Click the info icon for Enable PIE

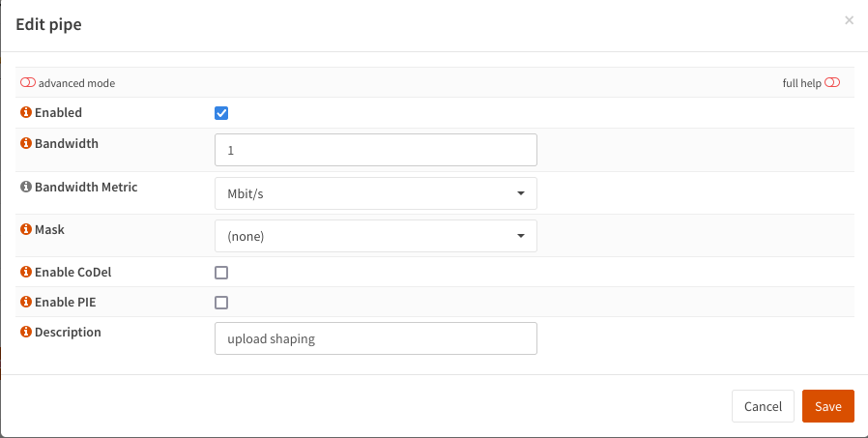pyautogui.click(x=26, y=303)
